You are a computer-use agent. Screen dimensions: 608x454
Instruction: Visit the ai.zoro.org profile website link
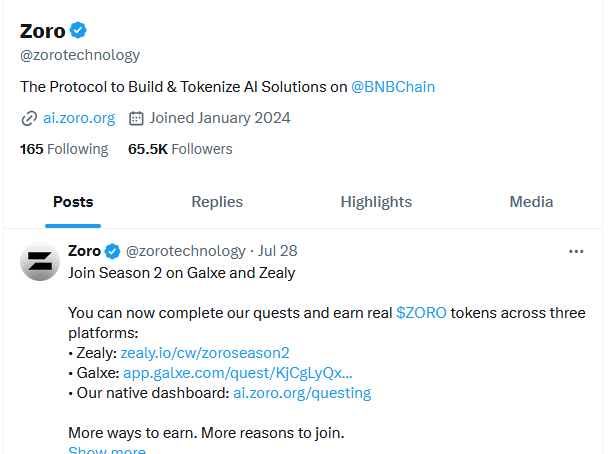point(79,118)
